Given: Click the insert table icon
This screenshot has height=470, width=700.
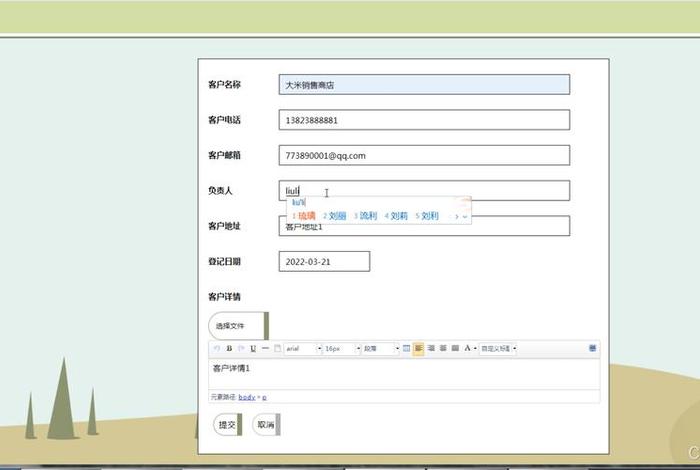Looking at the screenshot, I should point(406,348).
